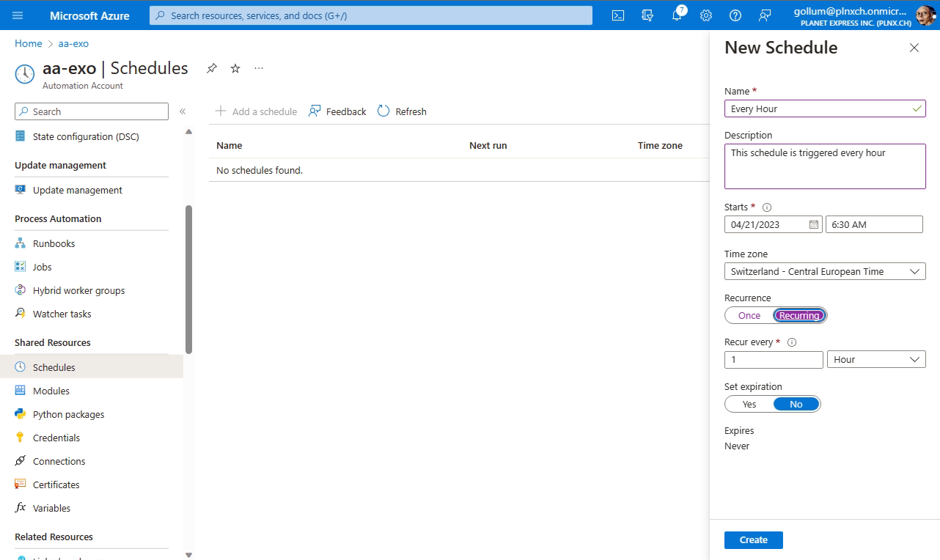Screen dimensions: 940x560
Task: Enable Set expiration by choosing Yes
Action: (x=749, y=404)
